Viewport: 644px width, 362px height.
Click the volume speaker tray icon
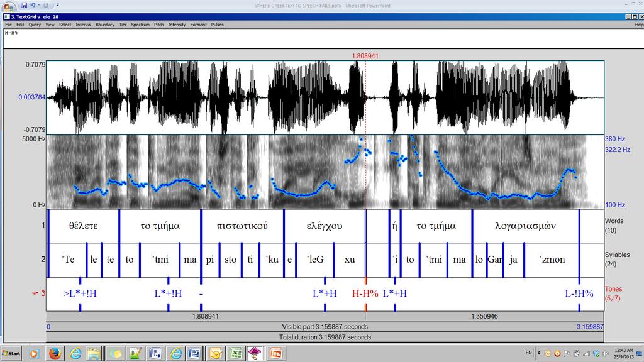point(606,353)
